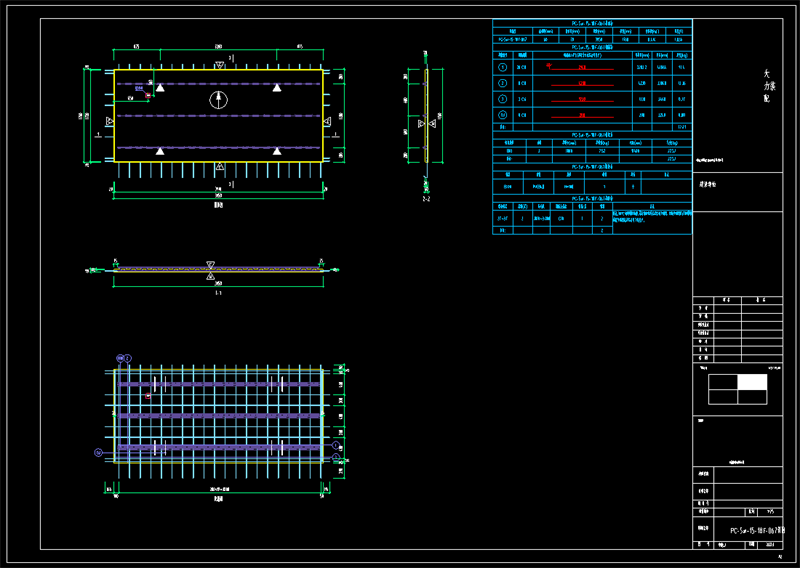The image size is (800, 568).
Task: Click the lower purple circled tag right of bottom view
Action: point(336,457)
